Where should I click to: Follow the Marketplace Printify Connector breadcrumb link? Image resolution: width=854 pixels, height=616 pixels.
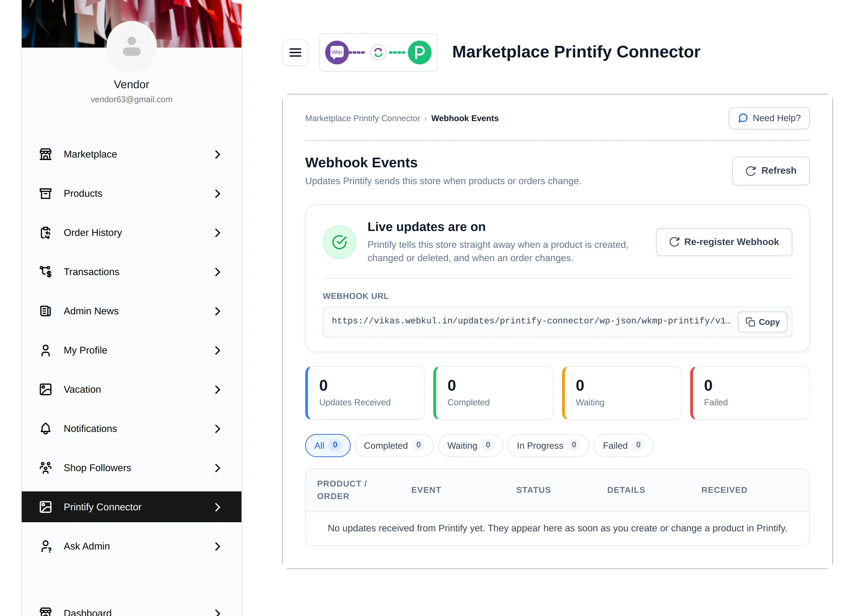(x=362, y=118)
